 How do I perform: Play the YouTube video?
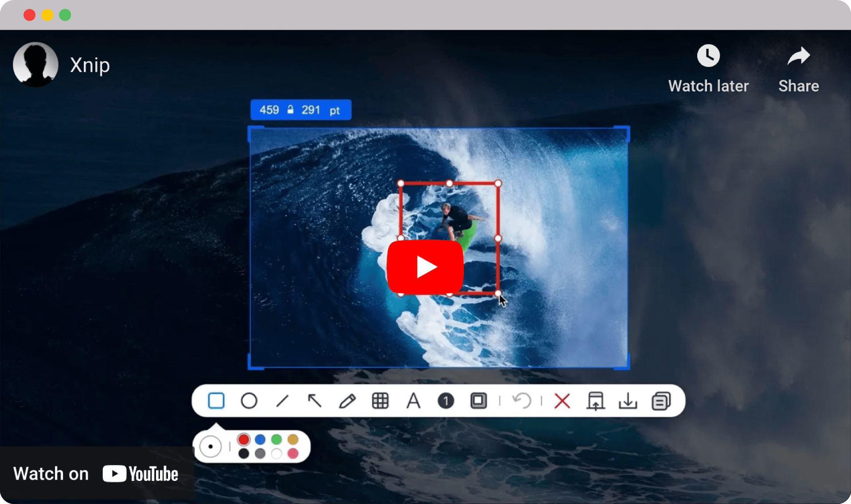(425, 267)
